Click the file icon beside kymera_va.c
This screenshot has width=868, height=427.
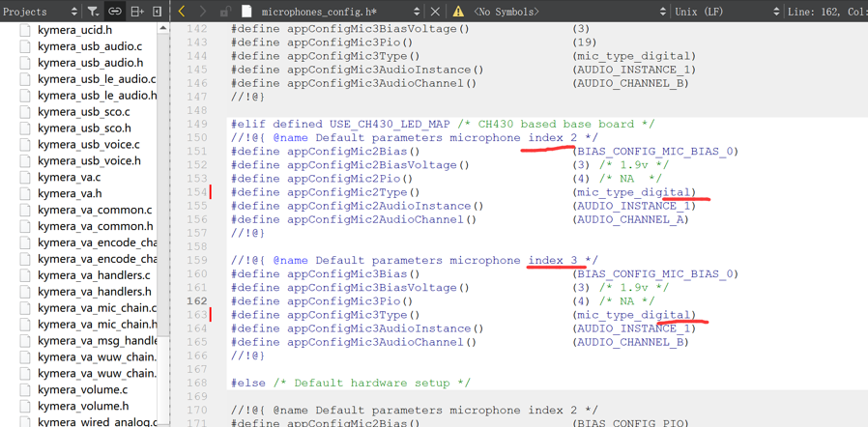pos(24,177)
